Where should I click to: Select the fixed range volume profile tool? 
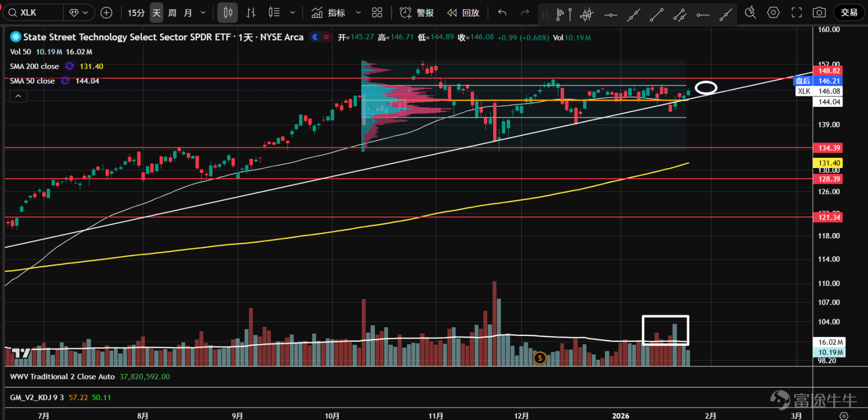587,15
